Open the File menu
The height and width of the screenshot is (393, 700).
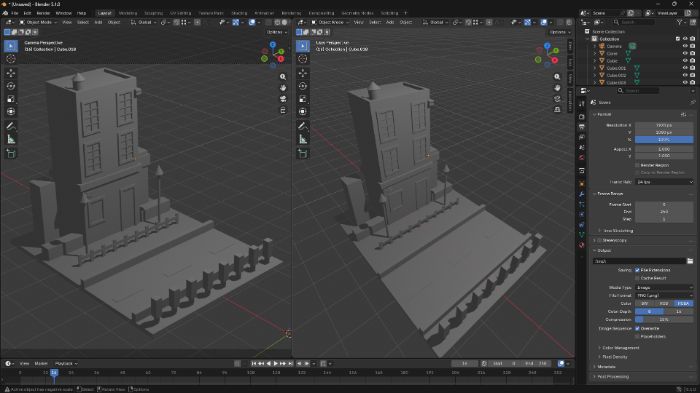pos(15,13)
